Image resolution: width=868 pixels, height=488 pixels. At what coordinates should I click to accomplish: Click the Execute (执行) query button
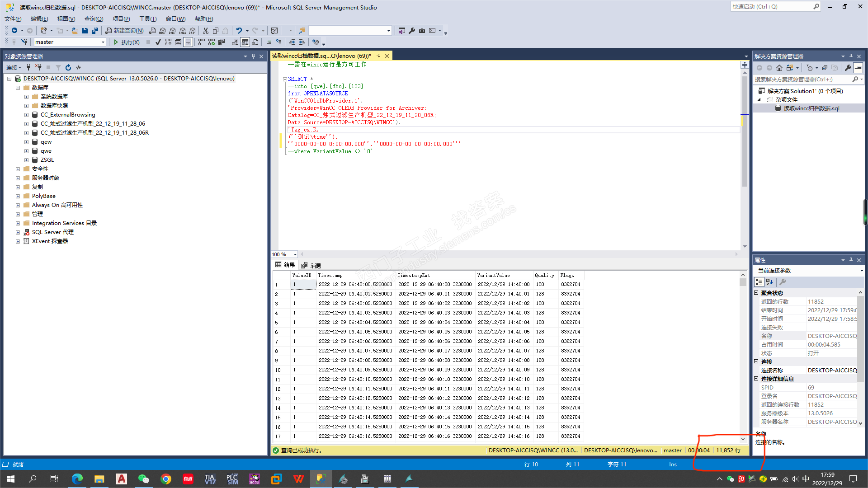(126, 42)
